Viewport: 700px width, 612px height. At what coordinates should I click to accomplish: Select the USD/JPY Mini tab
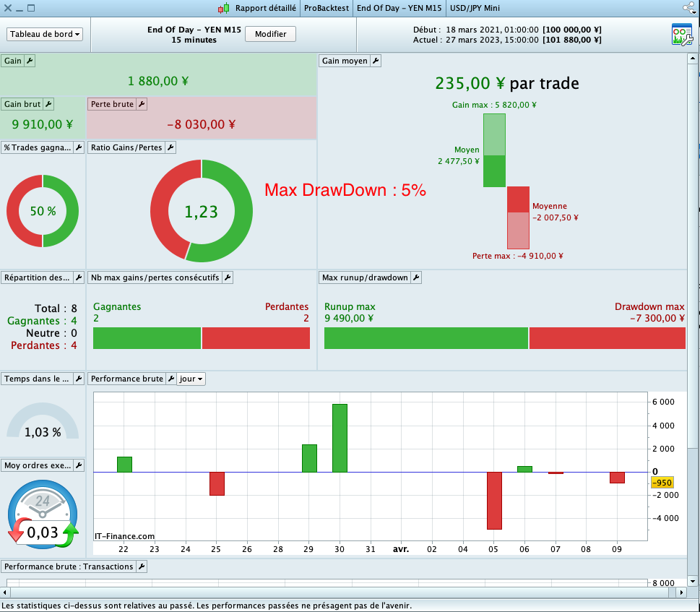pyautogui.click(x=475, y=8)
